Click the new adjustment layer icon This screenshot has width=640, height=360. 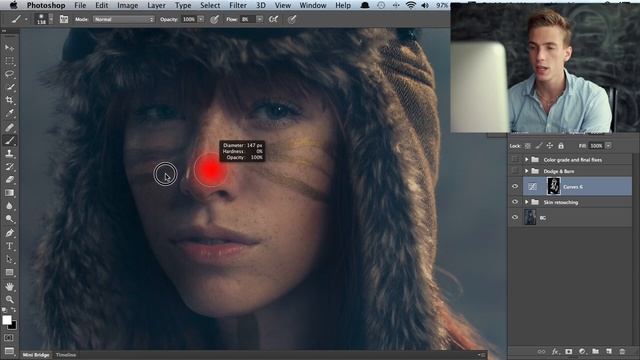tap(582, 351)
